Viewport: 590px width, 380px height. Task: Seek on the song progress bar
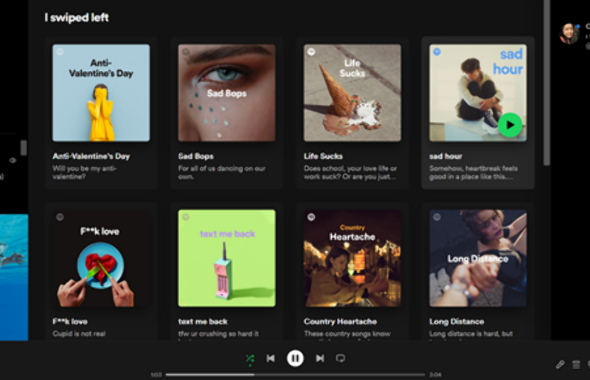tap(295, 375)
